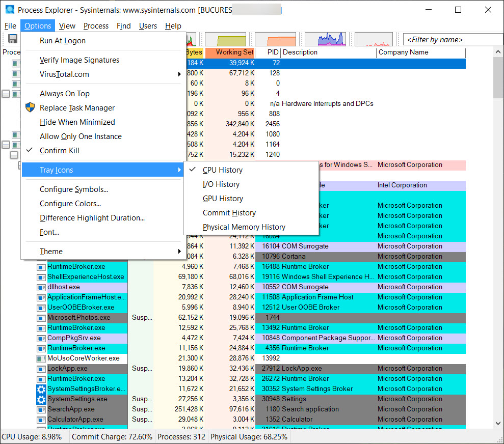
Task: Enable Always On Top
Action: click(103, 93)
